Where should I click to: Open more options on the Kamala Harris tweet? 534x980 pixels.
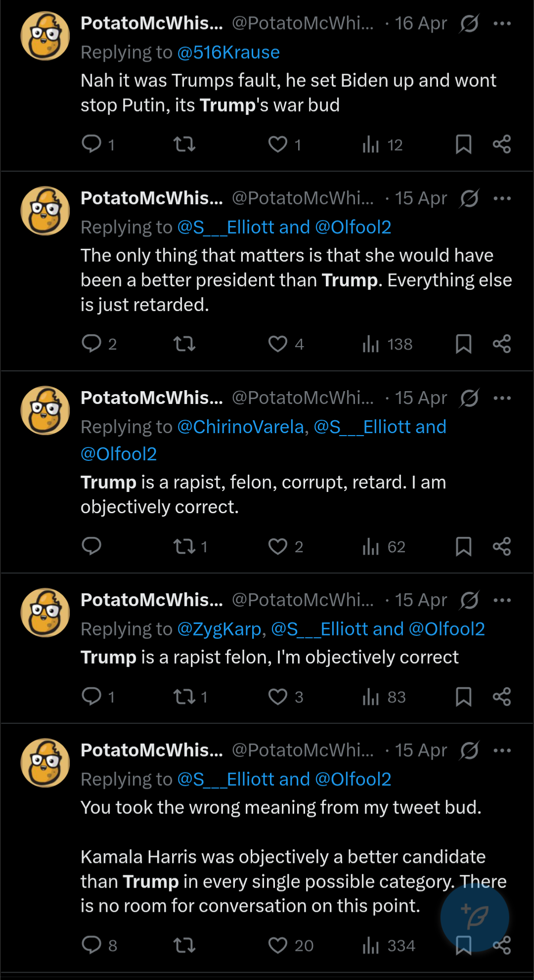pos(502,751)
